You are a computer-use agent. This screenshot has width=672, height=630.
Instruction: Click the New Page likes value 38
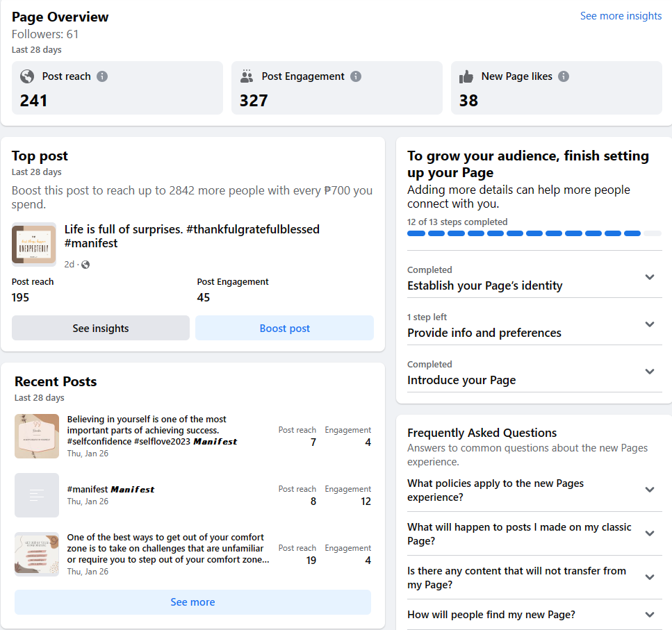pos(468,101)
